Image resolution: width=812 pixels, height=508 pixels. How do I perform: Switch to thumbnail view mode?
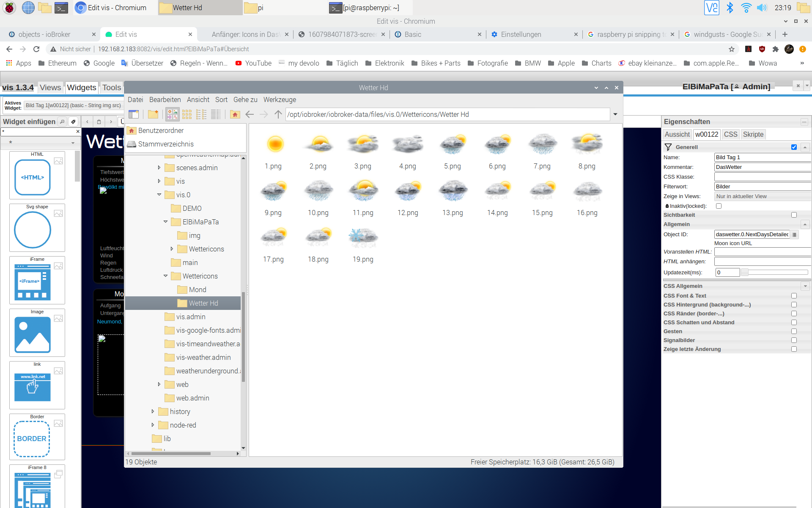point(173,114)
